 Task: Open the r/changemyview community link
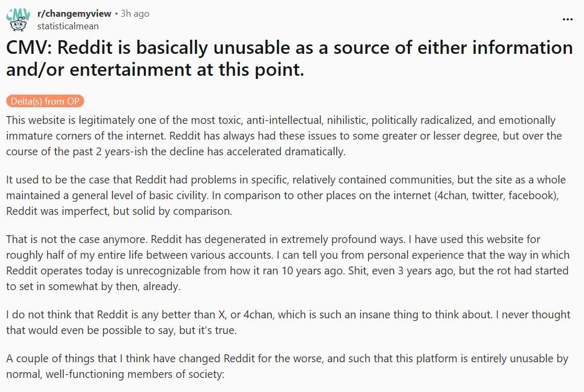tap(74, 14)
